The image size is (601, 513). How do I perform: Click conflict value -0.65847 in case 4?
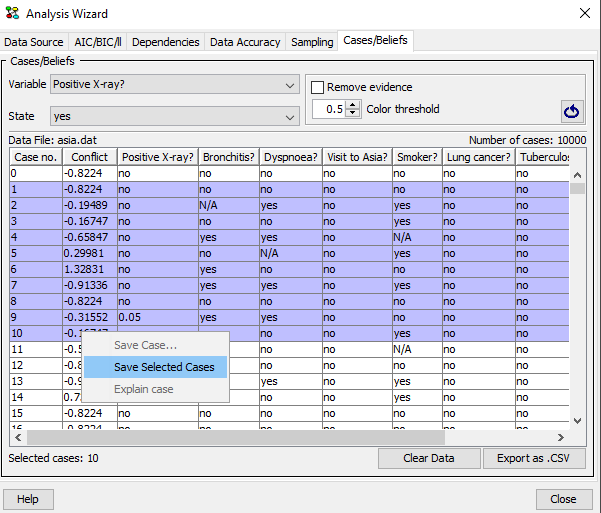point(90,237)
